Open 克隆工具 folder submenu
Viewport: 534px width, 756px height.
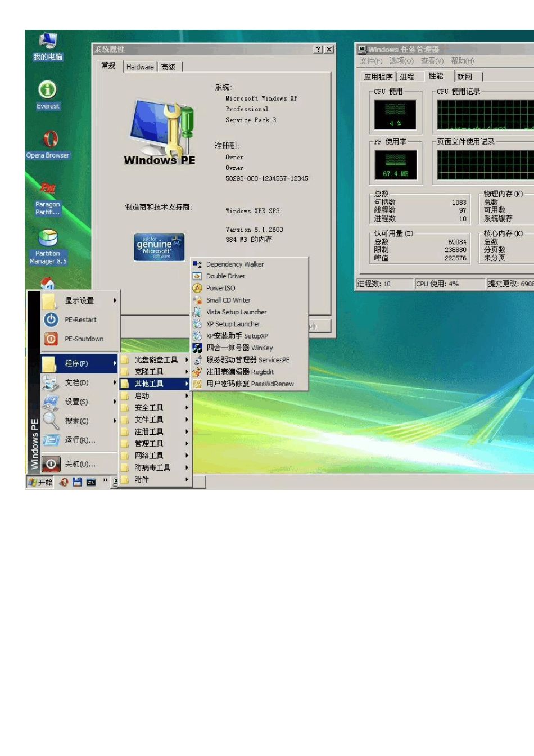point(155,372)
